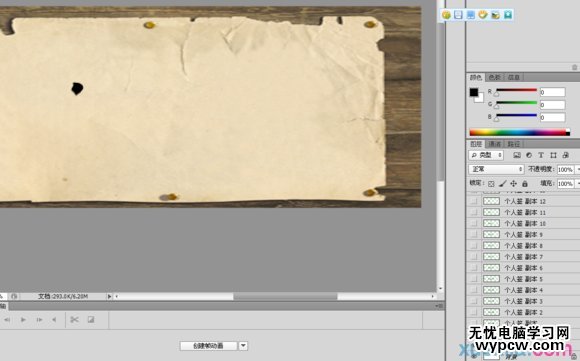
Task: Toggle visibility of 个人签 副本 4 layer
Action: click(473, 290)
